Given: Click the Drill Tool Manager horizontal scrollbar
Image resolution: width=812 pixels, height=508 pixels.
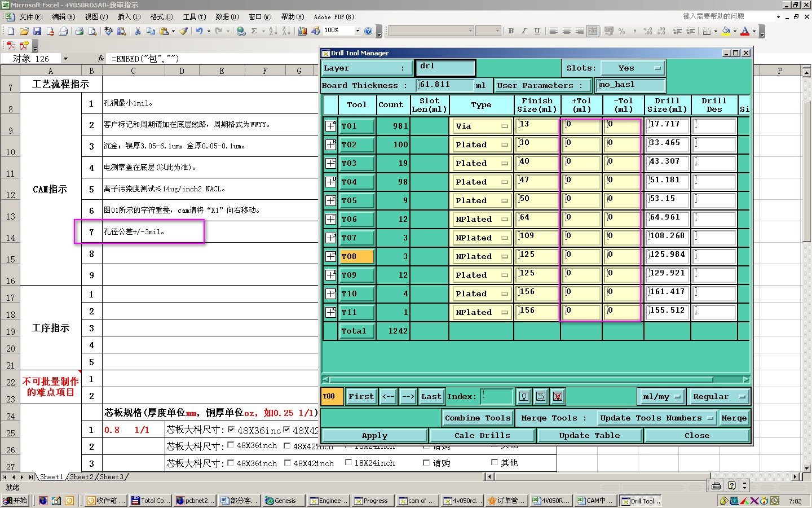Looking at the screenshot, I should point(536,379).
